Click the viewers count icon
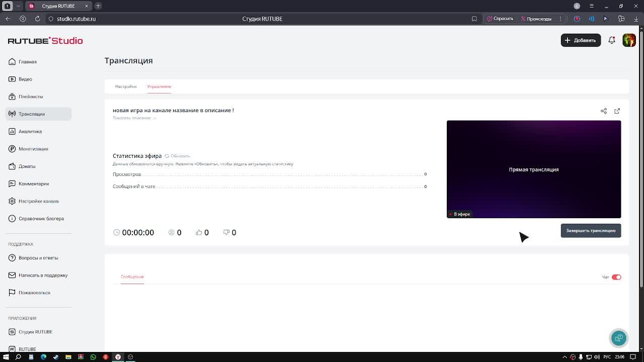The height and width of the screenshot is (362, 644). [x=172, y=232]
